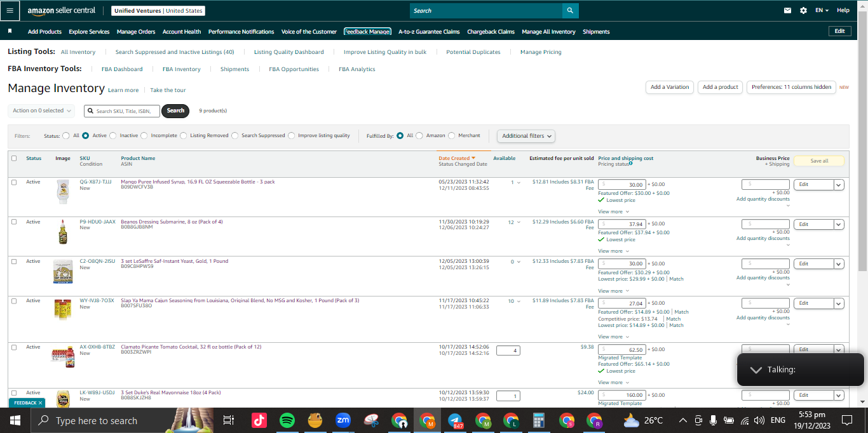
Task: Expand Available 10 chevron for Slap Ya Mama
Action: pos(519,302)
